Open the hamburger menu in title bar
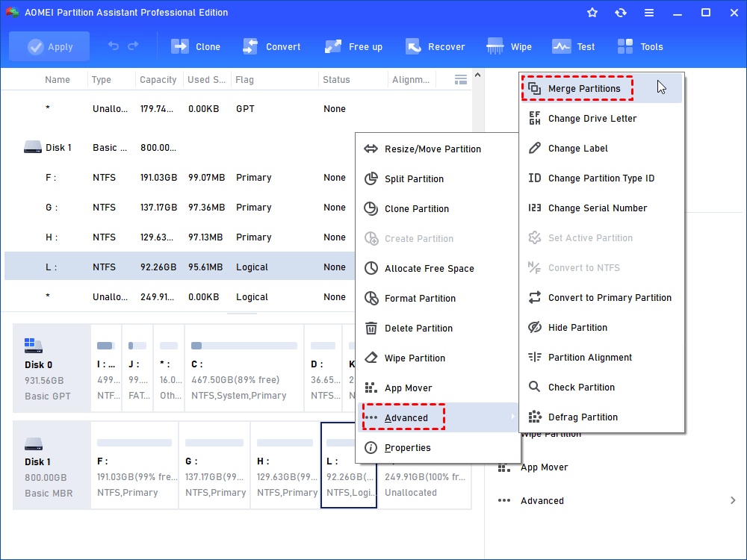This screenshot has height=560, width=747. (x=649, y=13)
